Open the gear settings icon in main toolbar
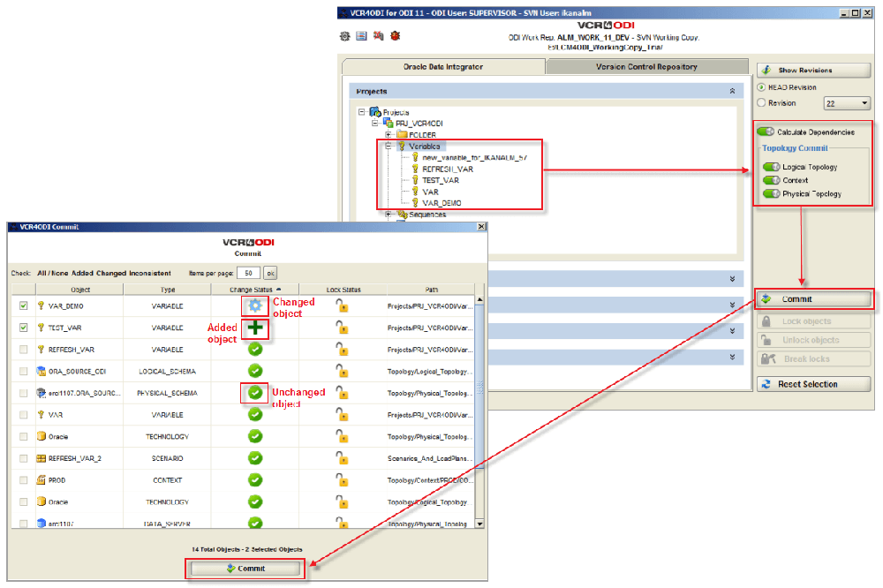This screenshot has height=588, width=883. pos(344,36)
